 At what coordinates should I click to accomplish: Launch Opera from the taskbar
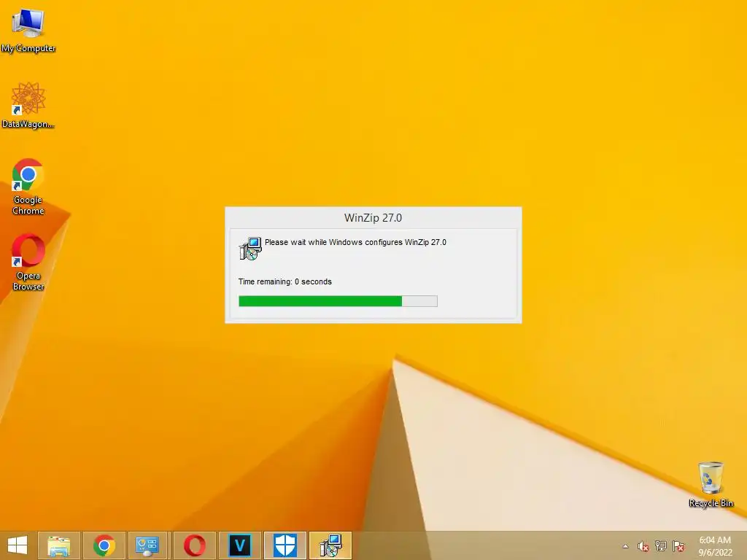195,545
